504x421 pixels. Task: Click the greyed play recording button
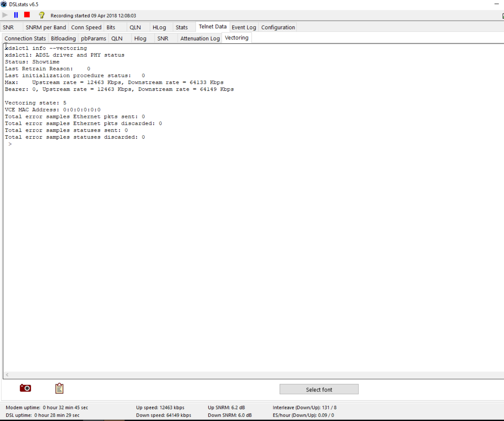pos(5,15)
